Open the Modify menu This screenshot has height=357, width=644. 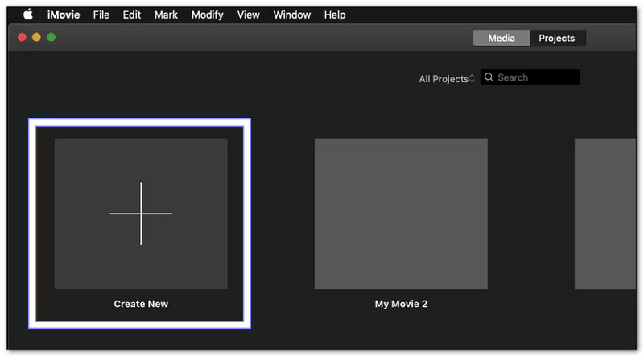click(208, 15)
